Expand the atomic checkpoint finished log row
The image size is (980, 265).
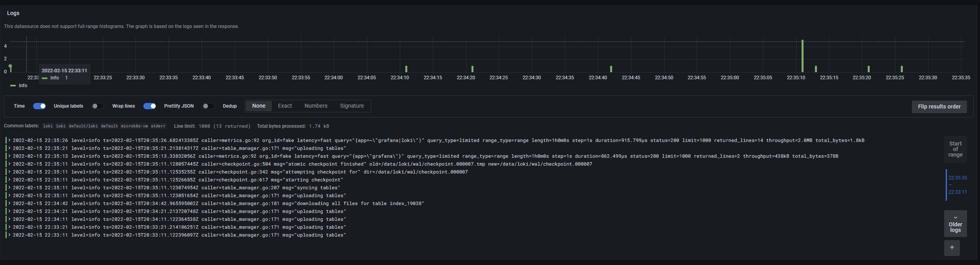coord(9,164)
